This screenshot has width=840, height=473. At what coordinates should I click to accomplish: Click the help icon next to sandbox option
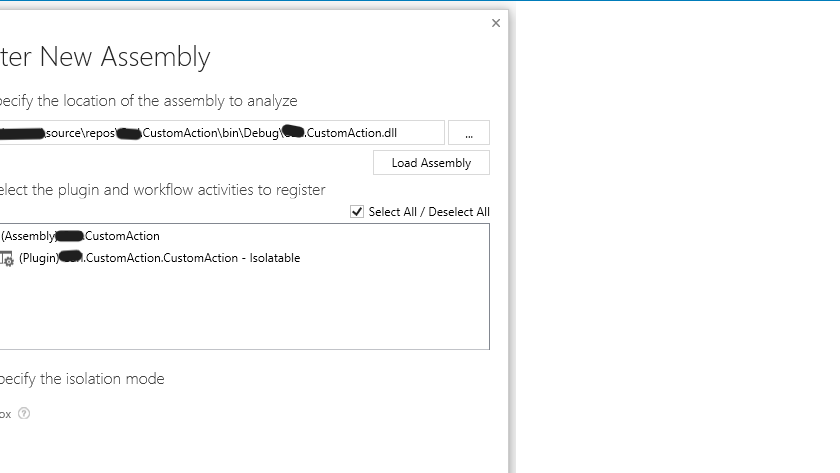[x=24, y=413]
